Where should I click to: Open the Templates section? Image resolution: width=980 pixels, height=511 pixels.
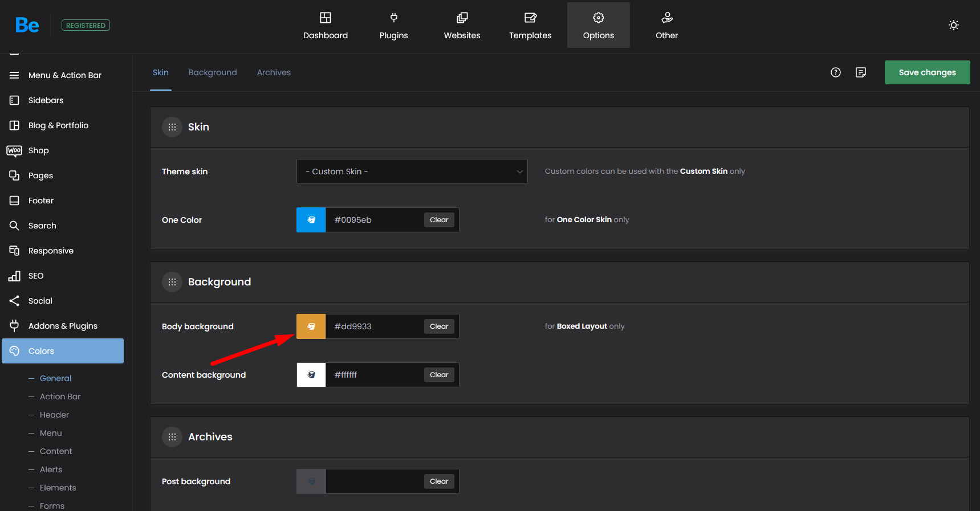tap(530, 26)
